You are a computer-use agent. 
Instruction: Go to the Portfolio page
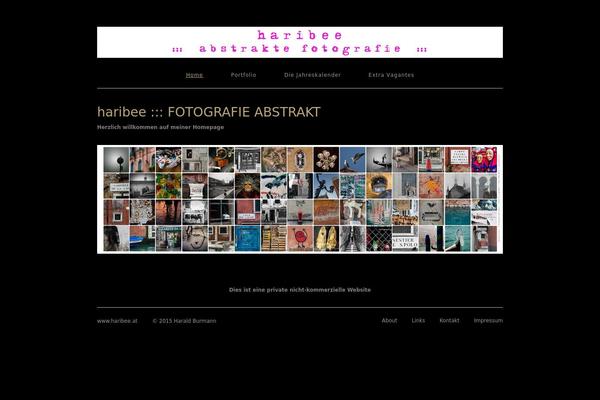point(243,75)
